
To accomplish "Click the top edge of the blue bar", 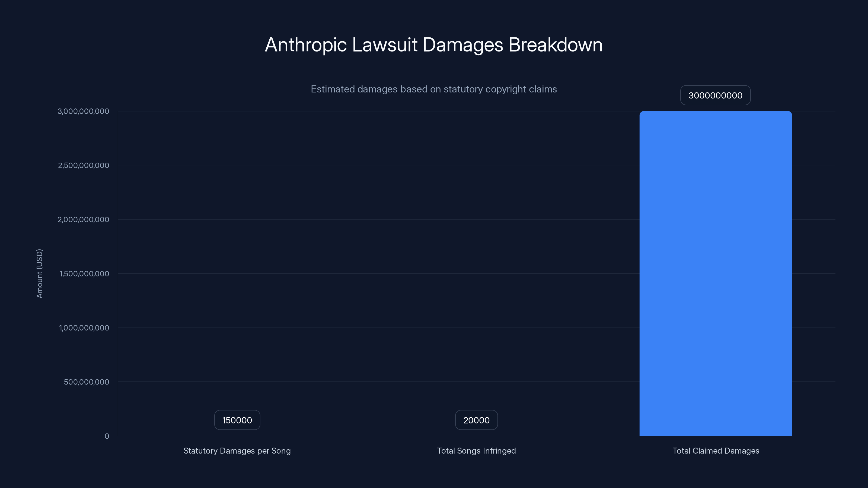I will click(715, 112).
